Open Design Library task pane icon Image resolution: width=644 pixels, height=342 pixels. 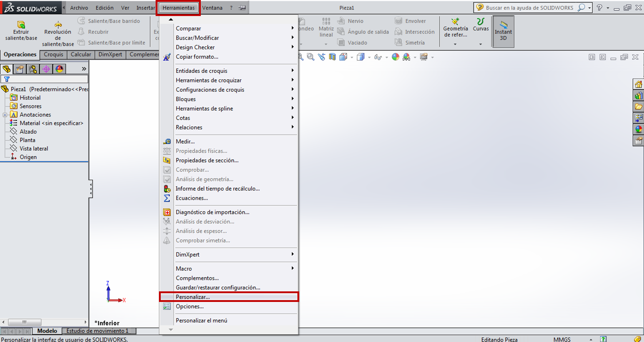[x=639, y=96]
